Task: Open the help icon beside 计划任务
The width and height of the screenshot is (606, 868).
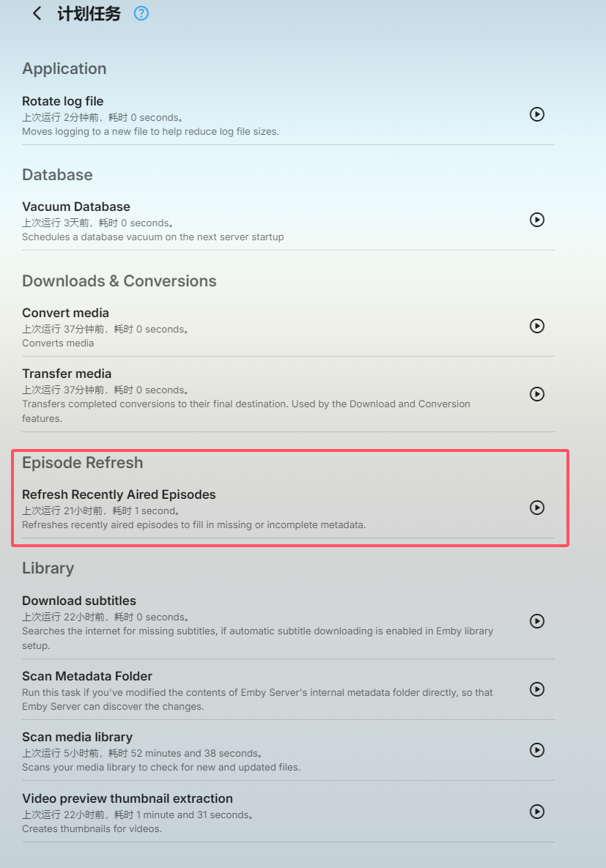Action: (x=141, y=13)
